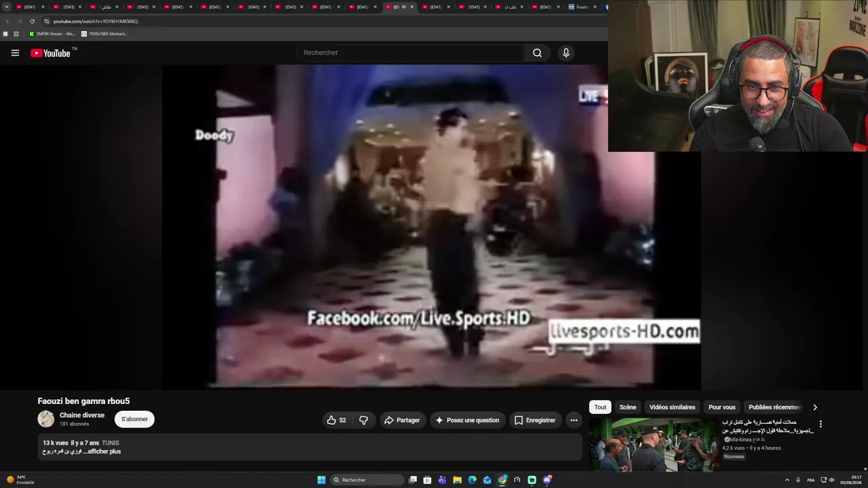Select the Publiées récemment filter chip
868x488 pixels.
[774, 407]
